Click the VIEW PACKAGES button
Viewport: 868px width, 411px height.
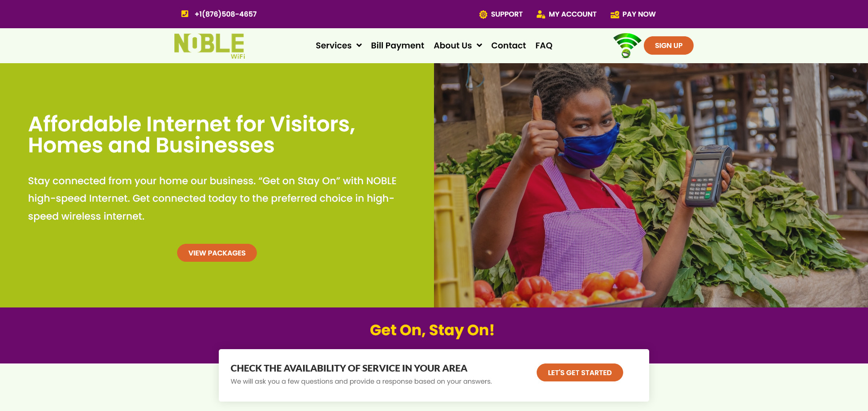coord(217,253)
